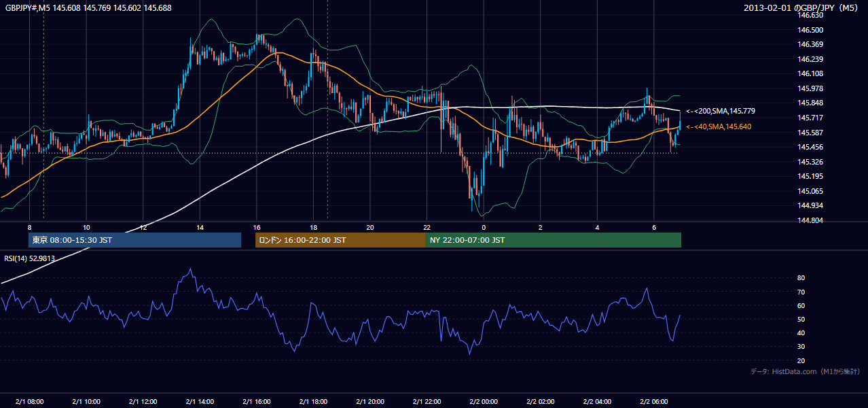Click the NY 22:00-07:00 JST session bar

coord(554,240)
